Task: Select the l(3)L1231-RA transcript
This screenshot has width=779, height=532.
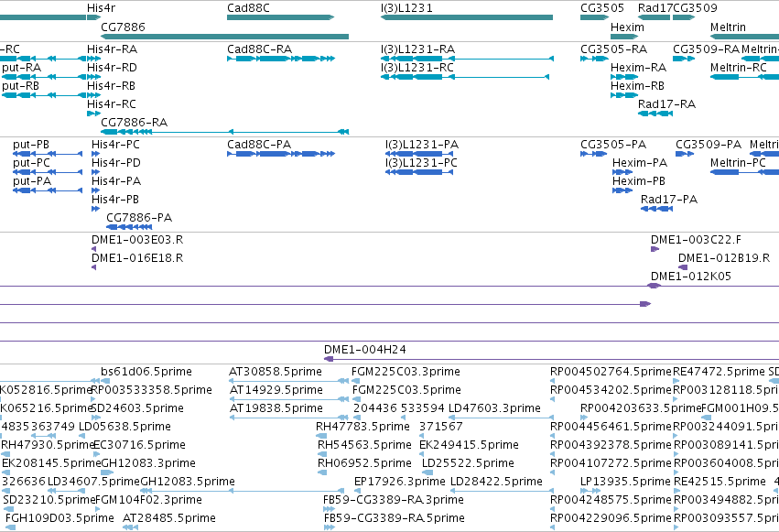Action: tap(467, 59)
